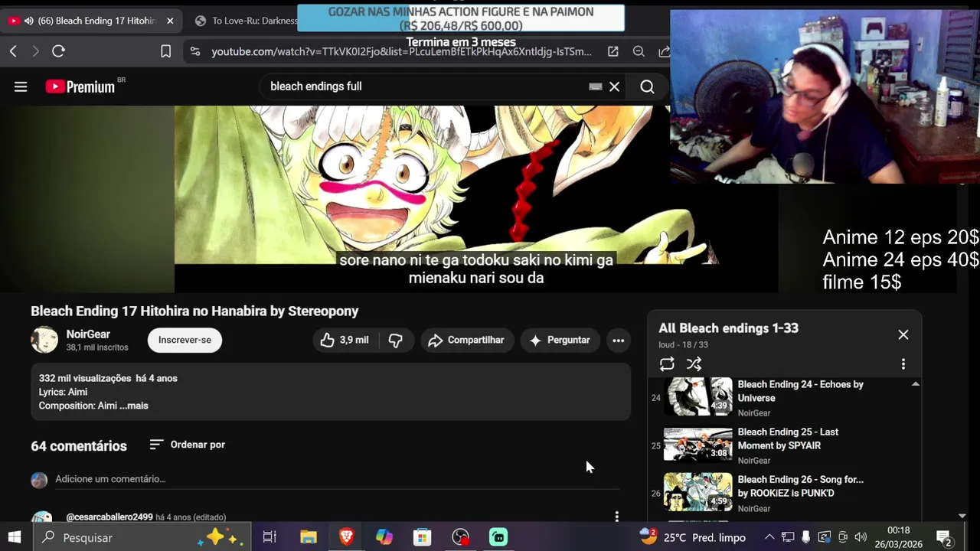Reload the page with refresh icon
980x551 pixels.
tap(58, 51)
